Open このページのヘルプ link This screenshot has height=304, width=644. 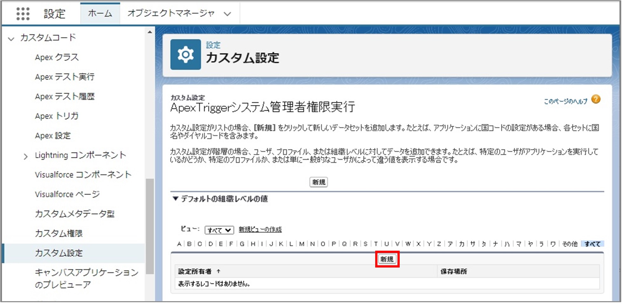pyautogui.click(x=566, y=101)
